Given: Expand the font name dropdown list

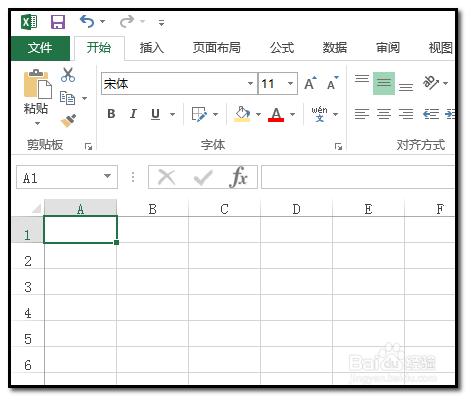Looking at the screenshot, I should click(250, 84).
